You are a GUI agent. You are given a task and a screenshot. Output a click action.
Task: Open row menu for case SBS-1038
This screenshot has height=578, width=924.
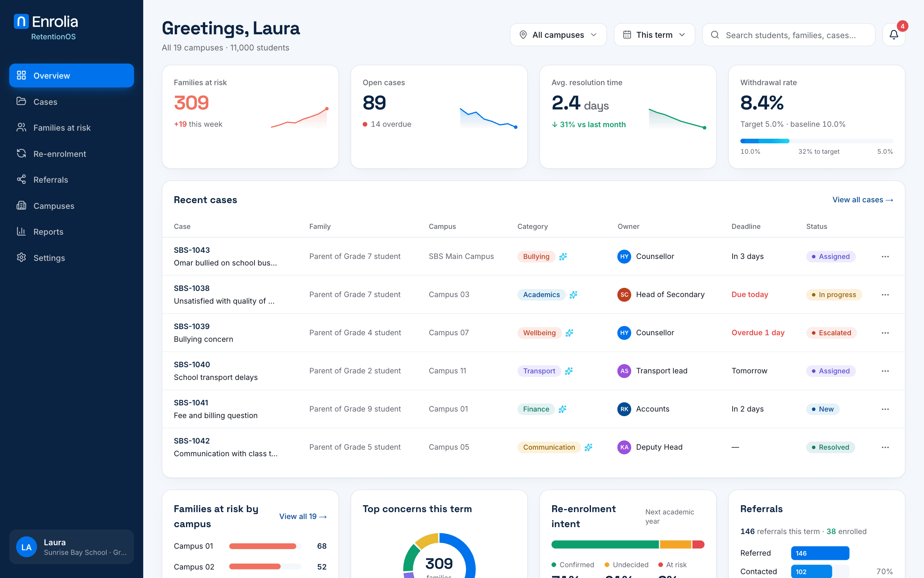pyautogui.click(x=885, y=295)
